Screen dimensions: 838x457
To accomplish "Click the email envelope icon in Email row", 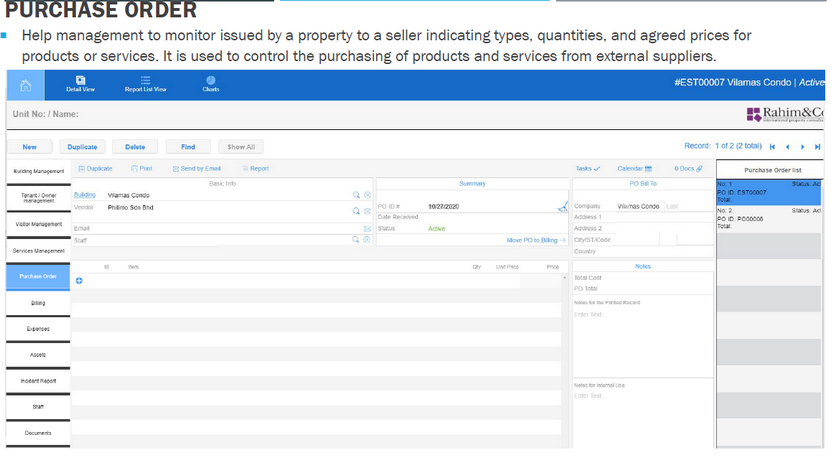I will click(x=367, y=228).
